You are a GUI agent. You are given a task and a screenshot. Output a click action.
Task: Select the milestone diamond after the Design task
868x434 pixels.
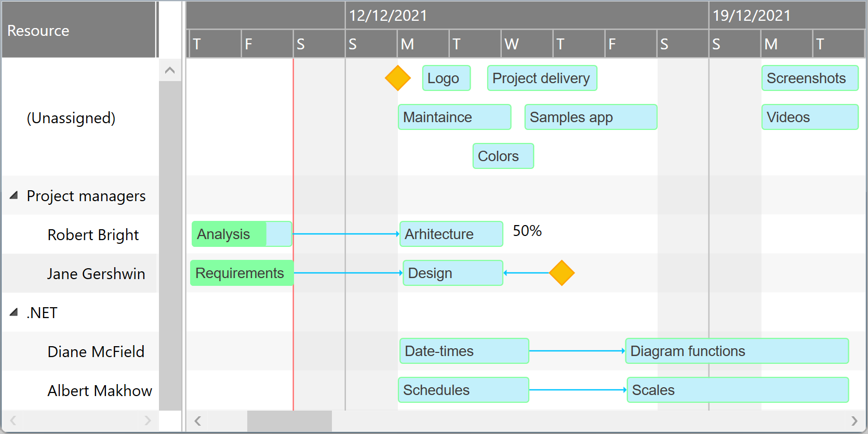pyautogui.click(x=562, y=272)
